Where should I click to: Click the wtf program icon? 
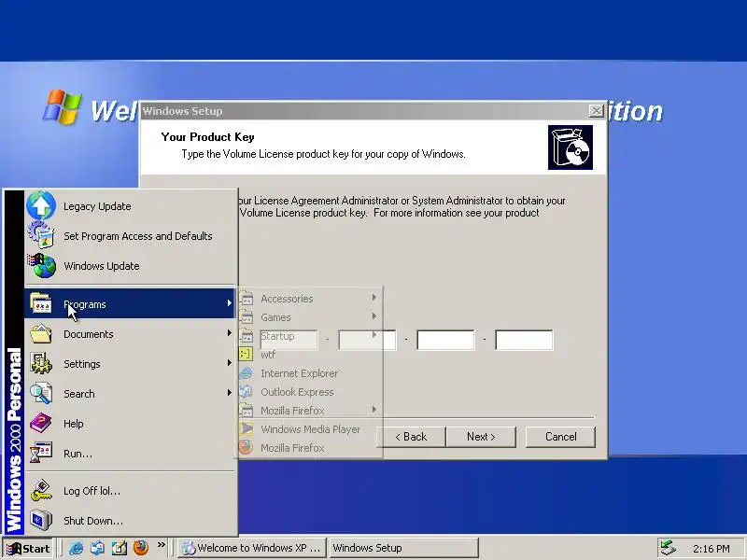[x=246, y=355]
